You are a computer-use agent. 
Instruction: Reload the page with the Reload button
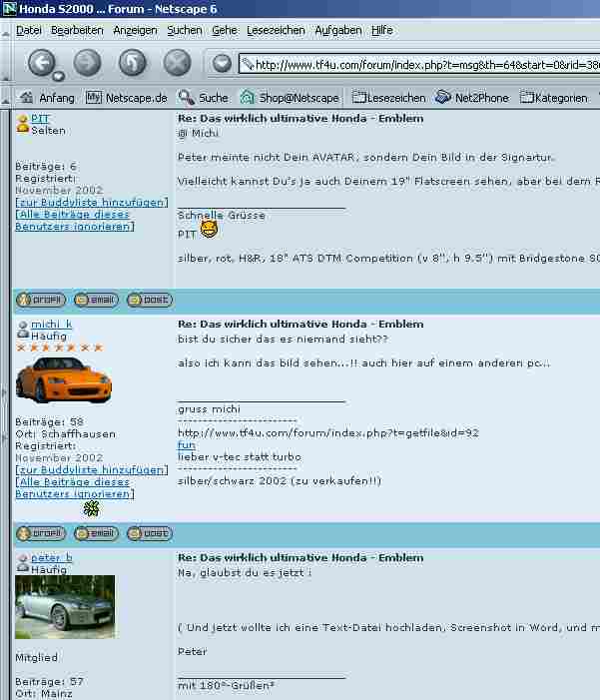pos(132,64)
